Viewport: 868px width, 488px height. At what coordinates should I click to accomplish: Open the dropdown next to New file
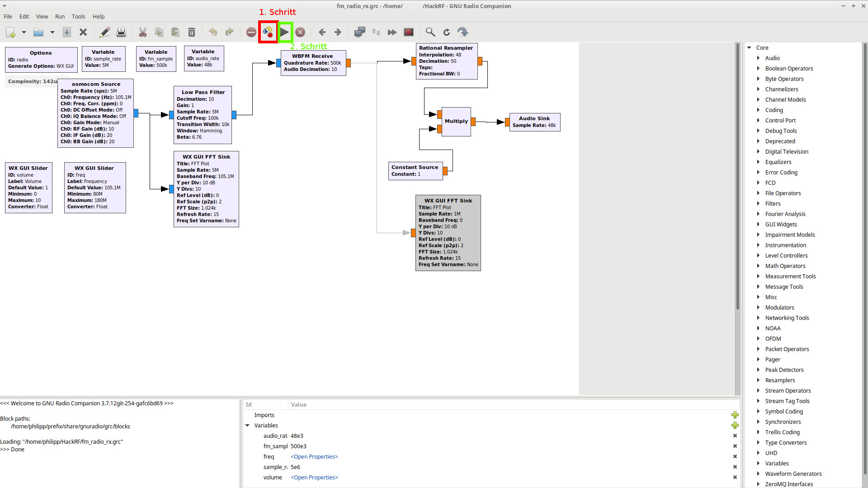click(x=24, y=32)
